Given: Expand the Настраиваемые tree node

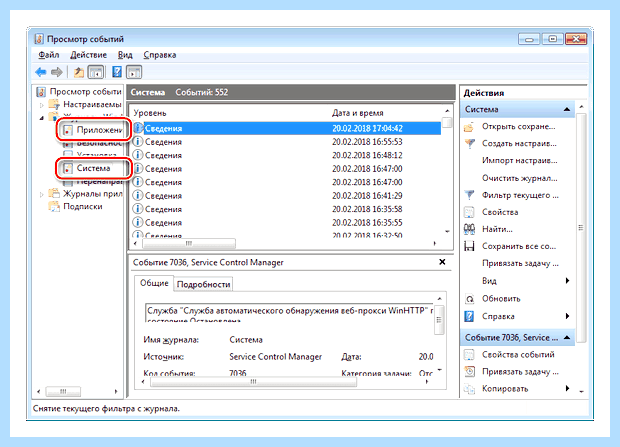Looking at the screenshot, I should click(x=42, y=105).
